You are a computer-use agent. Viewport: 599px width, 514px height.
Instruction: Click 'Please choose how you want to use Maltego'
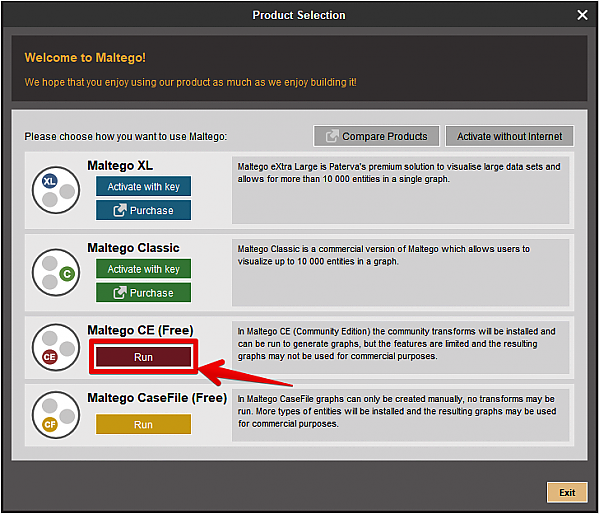click(x=126, y=136)
